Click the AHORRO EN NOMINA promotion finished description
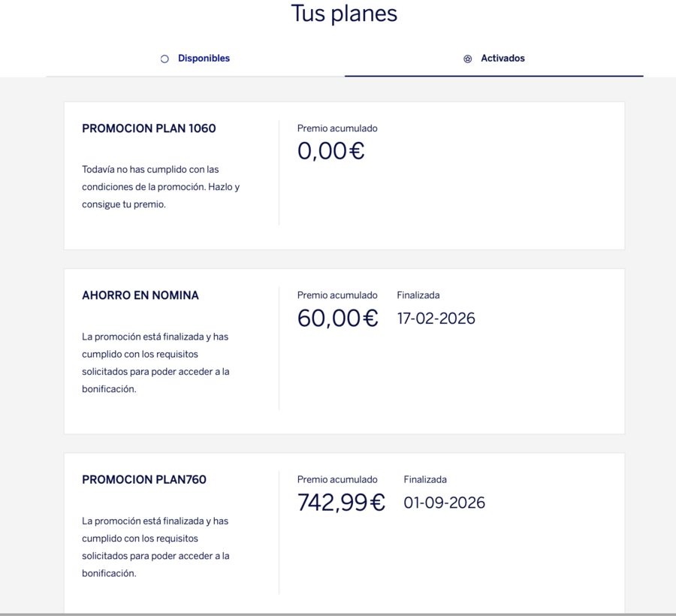 pos(155,363)
